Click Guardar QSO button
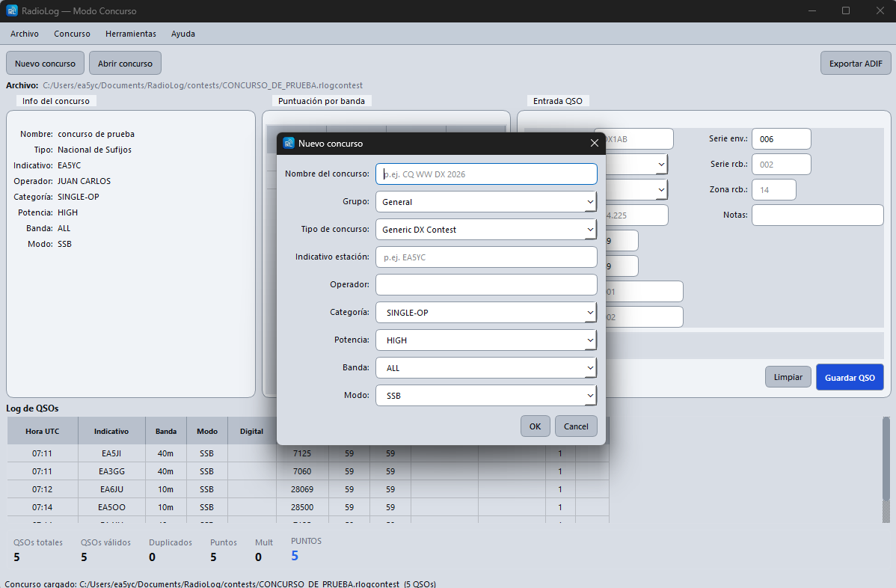This screenshot has height=588, width=896. click(850, 377)
